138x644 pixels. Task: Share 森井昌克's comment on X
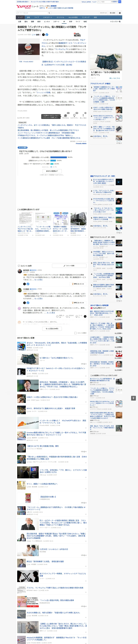tap(25, 284)
